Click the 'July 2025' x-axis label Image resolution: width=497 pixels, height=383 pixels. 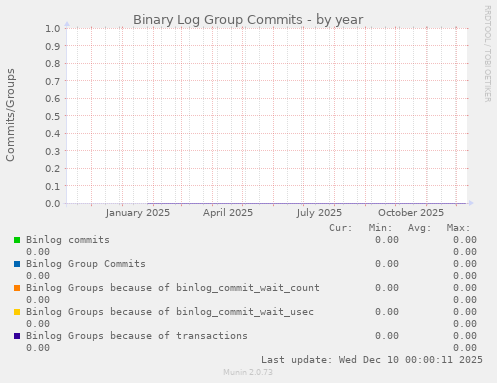click(319, 213)
